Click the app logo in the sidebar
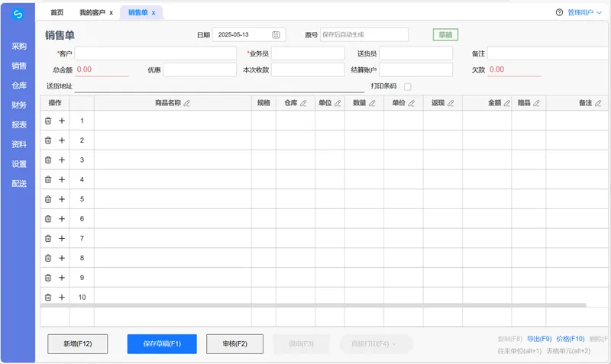611x364 pixels. tap(18, 14)
